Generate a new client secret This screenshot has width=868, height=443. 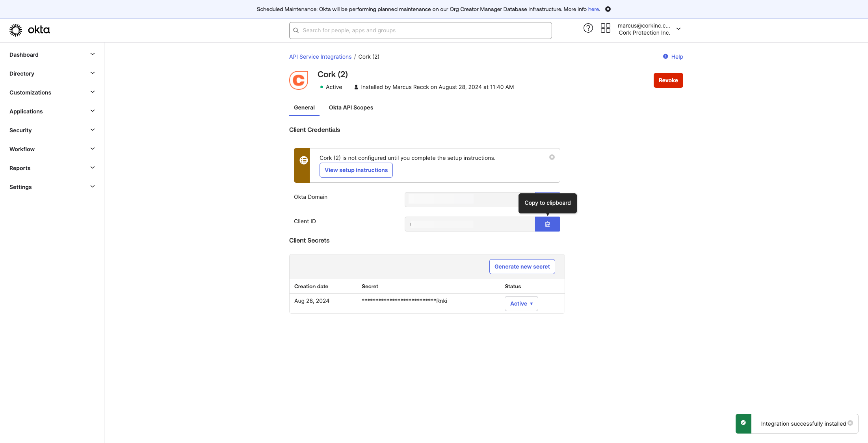pos(522,267)
